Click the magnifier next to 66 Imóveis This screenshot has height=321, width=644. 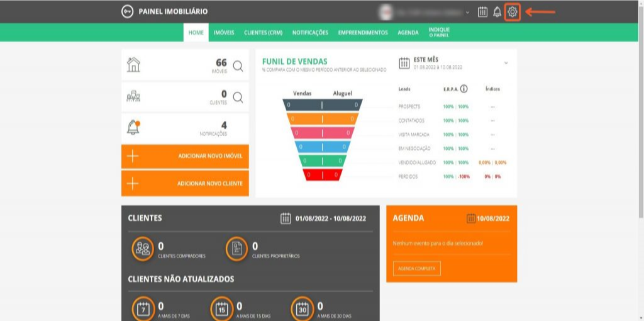tap(238, 65)
